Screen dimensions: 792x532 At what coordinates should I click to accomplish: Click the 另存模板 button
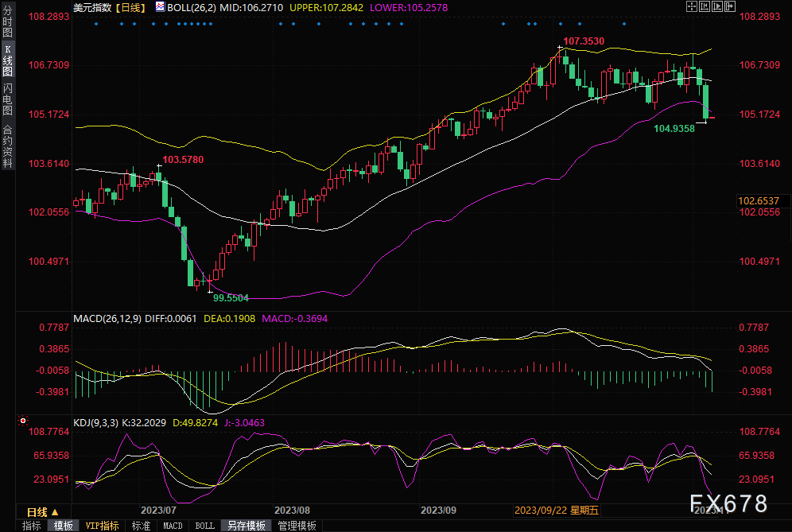246,526
